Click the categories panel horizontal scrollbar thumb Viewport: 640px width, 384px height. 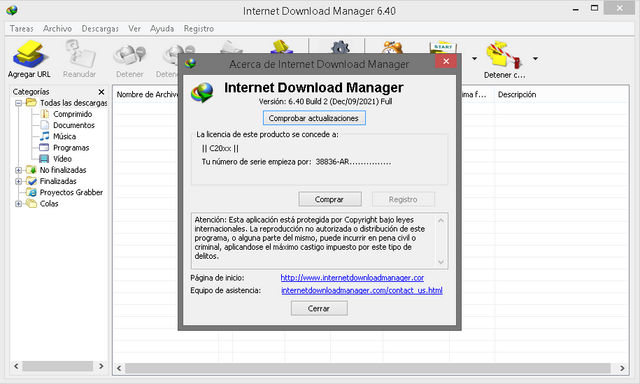click(x=58, y=366)
